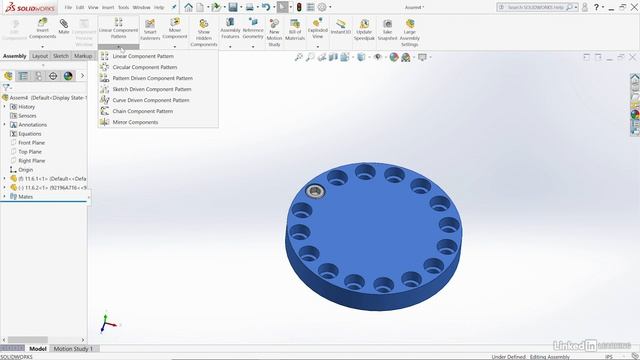Open Smart Fasteners tool
The height and width of the screenshot is (360, 640).
(150, 30)
